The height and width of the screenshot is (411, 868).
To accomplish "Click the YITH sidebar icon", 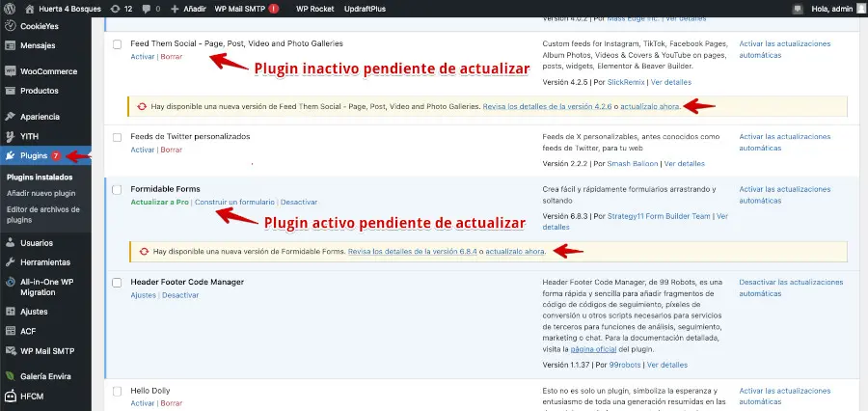I will [x=10, y=136].
